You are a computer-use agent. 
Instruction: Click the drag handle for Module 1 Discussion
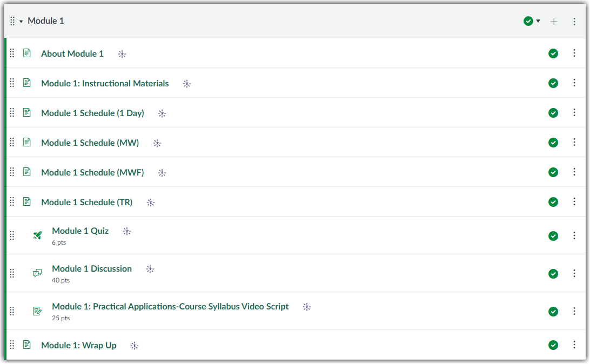[x=12, y=273]
